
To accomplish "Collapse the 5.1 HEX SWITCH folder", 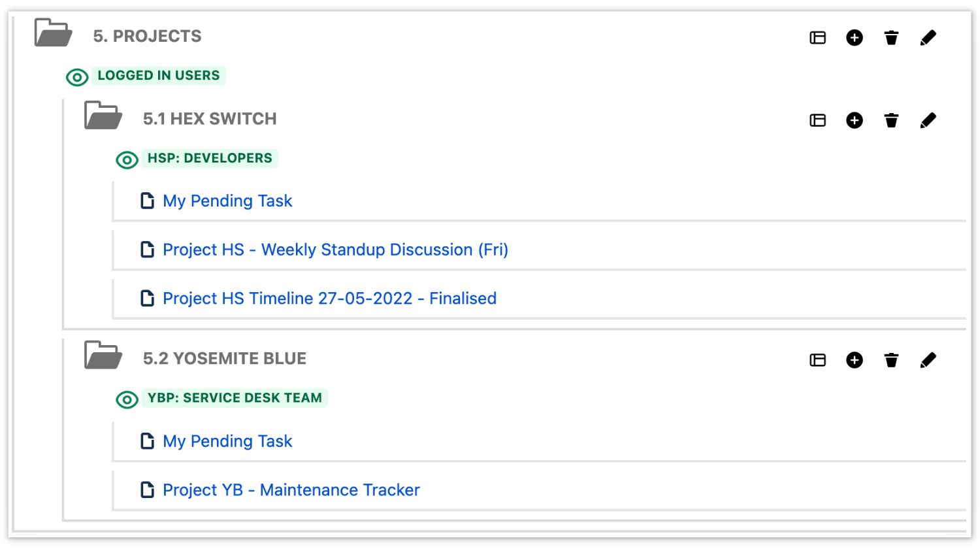I will tap(103, 115).
